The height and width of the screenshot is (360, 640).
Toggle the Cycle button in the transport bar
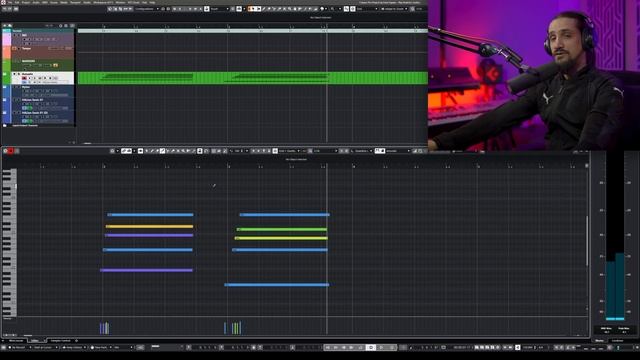371,347
